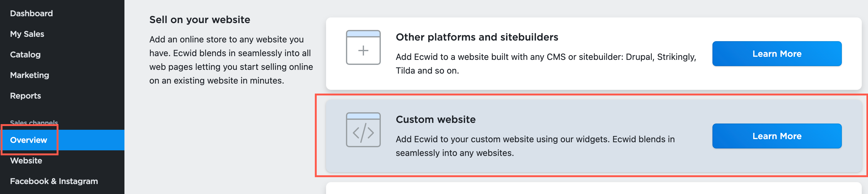Go to My Sales in sidebar

(27, 34)
